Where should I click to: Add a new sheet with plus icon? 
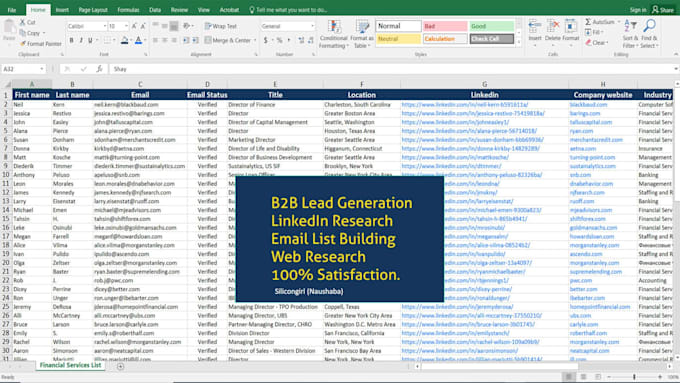(121, 367)
